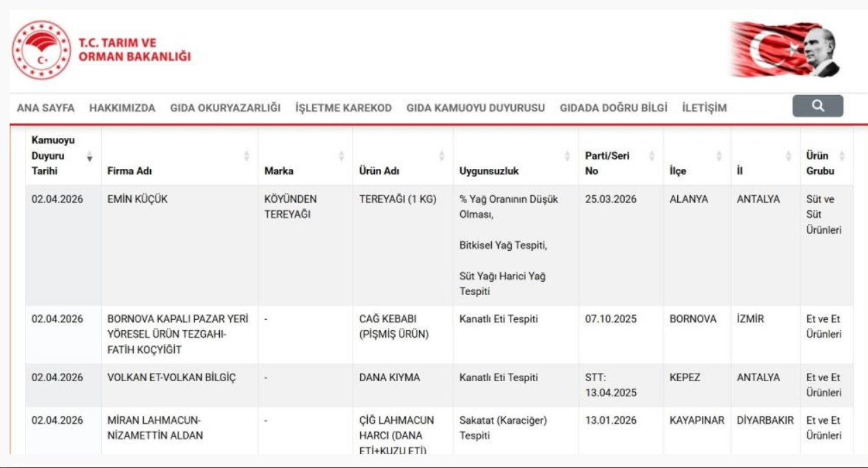This screenshot has height=468, width=868.
Task: Open GIDA OKURYAZARLIĞI menu
Action: (225, 108)
